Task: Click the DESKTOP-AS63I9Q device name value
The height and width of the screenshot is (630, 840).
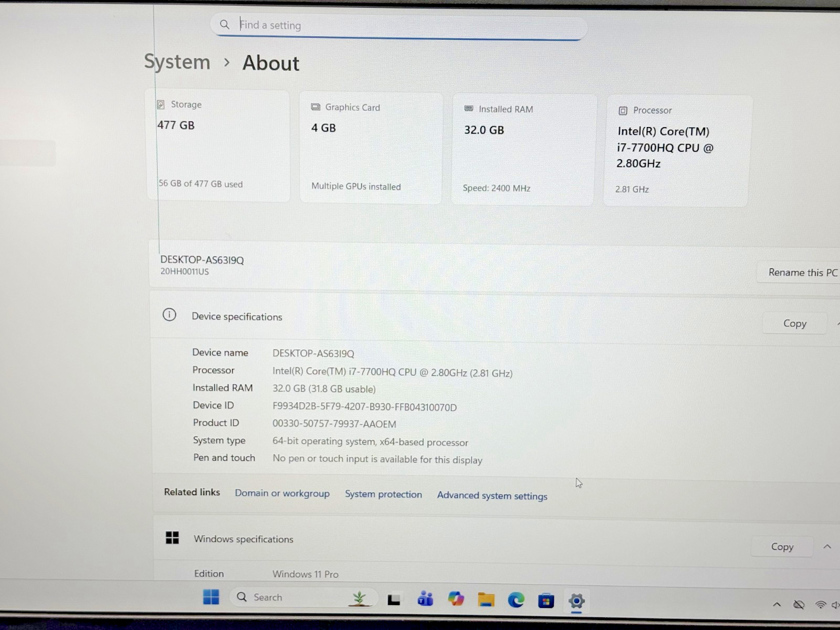Action: (313, 353)
